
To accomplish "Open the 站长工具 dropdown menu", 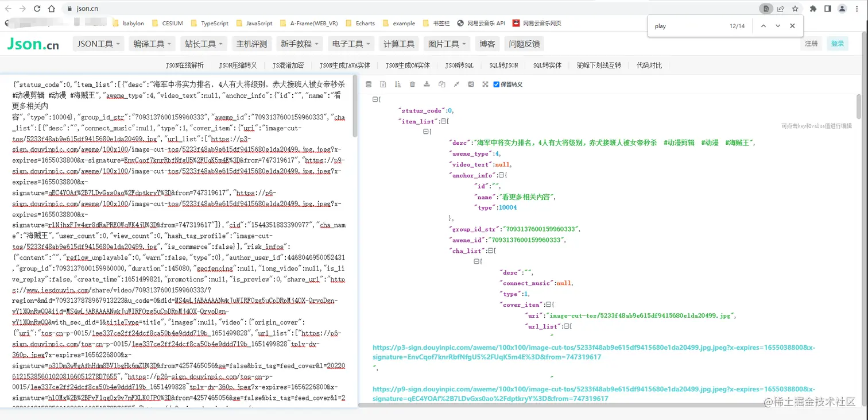I will pyautogui.click(x=204, y=44).
